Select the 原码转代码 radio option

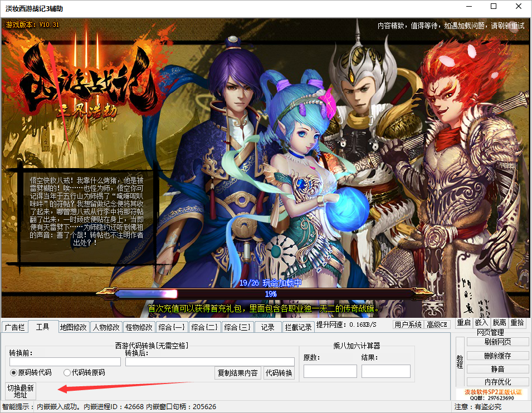tap(31, 373)
